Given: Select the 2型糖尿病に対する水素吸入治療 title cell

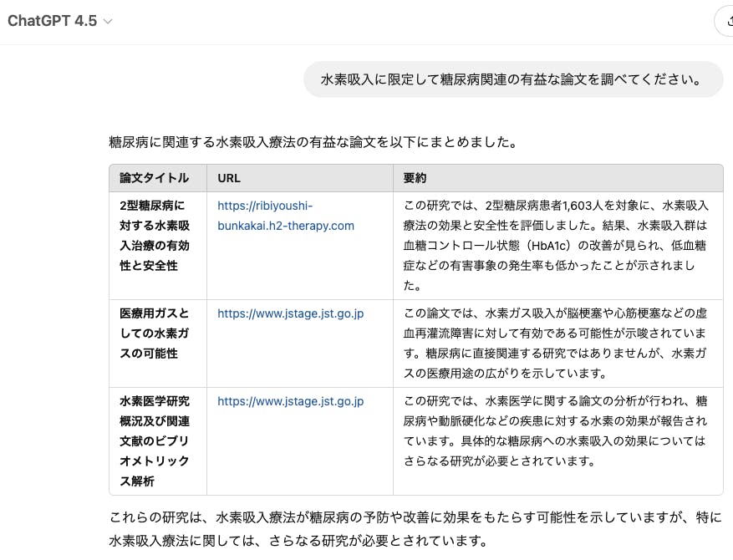Looking at the screenshot, I should click(x=155, y=235).
